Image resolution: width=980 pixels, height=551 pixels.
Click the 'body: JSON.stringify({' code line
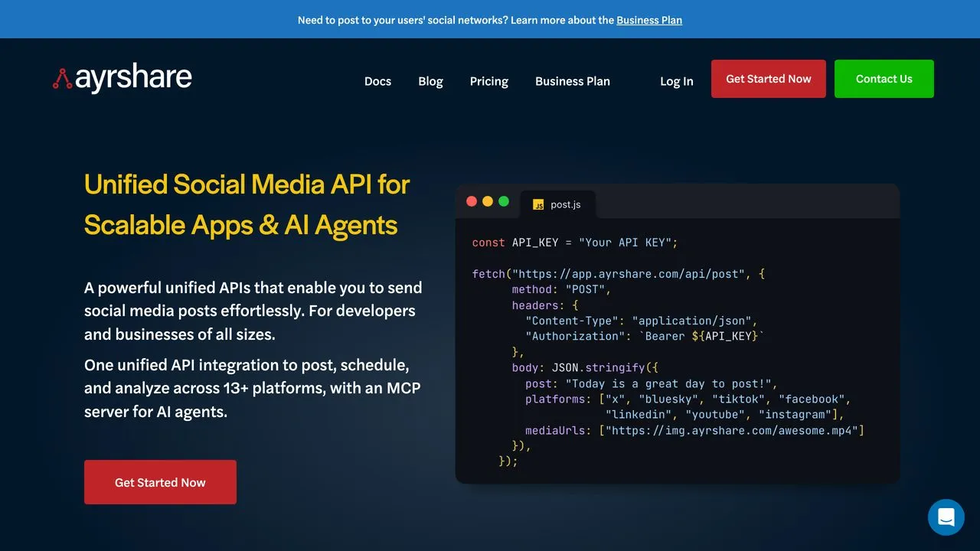585,367
